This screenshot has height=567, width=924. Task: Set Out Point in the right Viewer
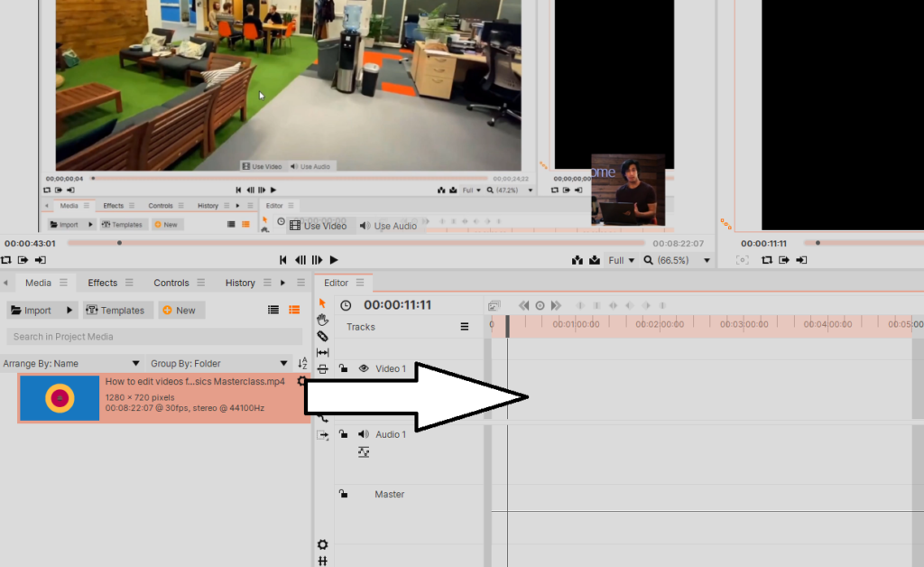tap(801, 260)
